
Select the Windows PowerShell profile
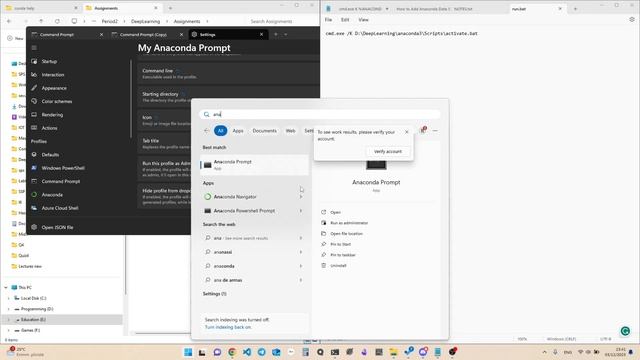[63, 168]
